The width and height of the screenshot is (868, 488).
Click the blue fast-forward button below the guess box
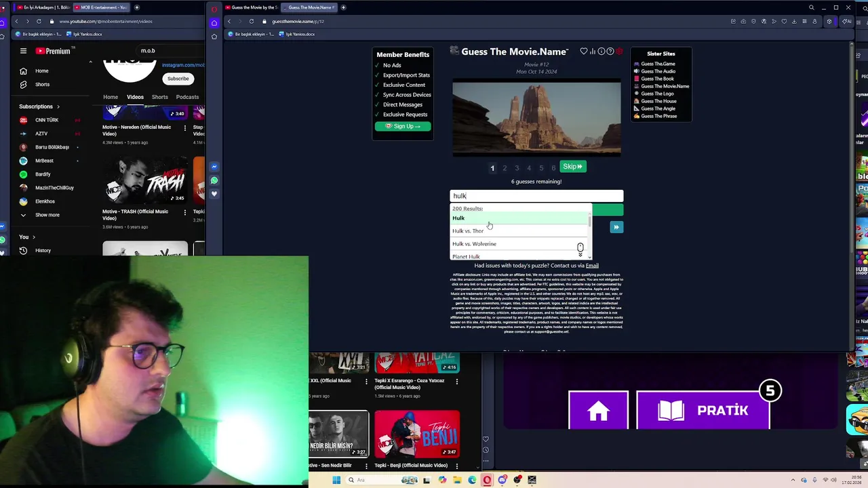click(616, 227)
